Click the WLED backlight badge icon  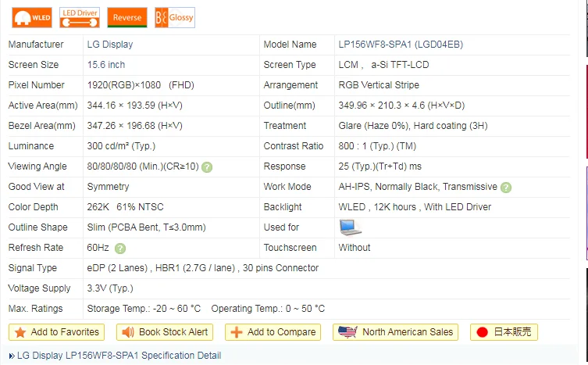(32, 18)
